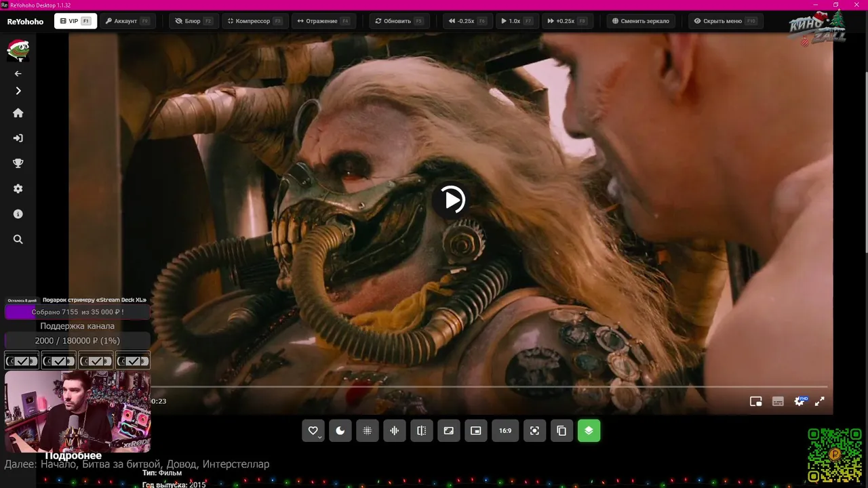
Task: Click the audio waveform icon
Action: tap(395, 430)
